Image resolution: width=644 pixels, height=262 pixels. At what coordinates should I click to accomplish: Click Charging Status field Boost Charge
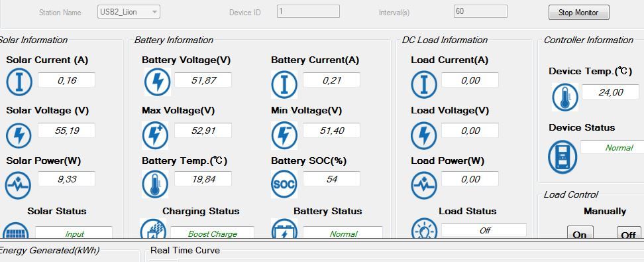point(212,233)
